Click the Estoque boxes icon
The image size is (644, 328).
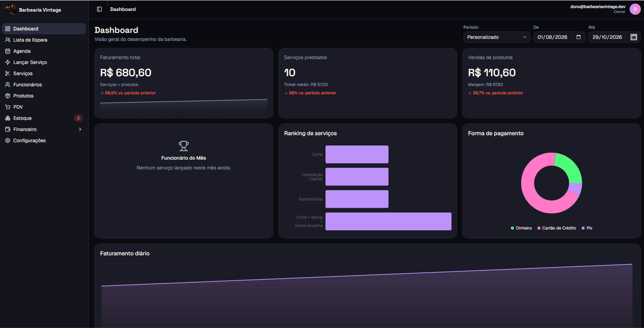pos(8,118)
